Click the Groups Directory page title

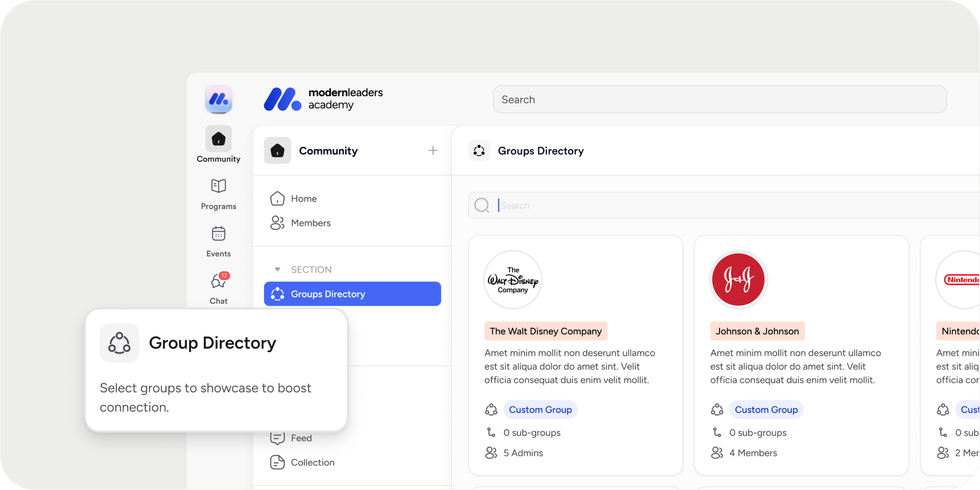tap(541, 151)
